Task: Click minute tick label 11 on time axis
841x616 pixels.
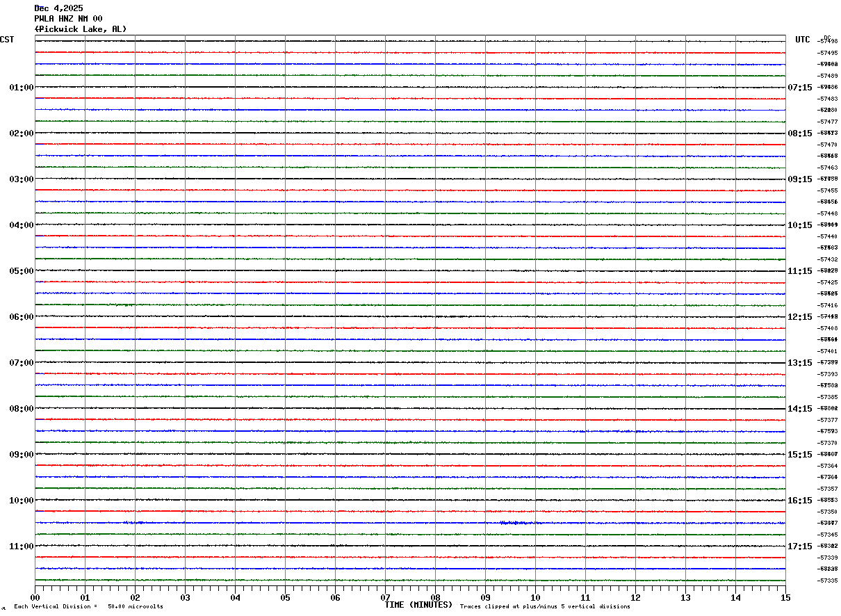Action: pos(585,597)
